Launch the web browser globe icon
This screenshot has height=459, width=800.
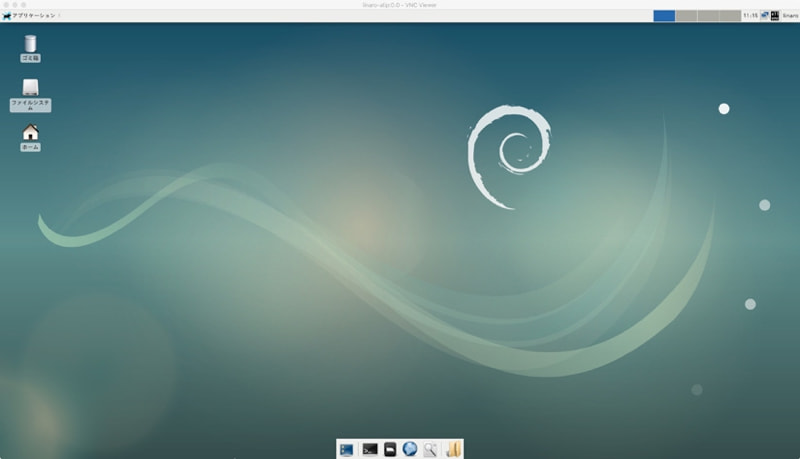[x=410, y=449]
